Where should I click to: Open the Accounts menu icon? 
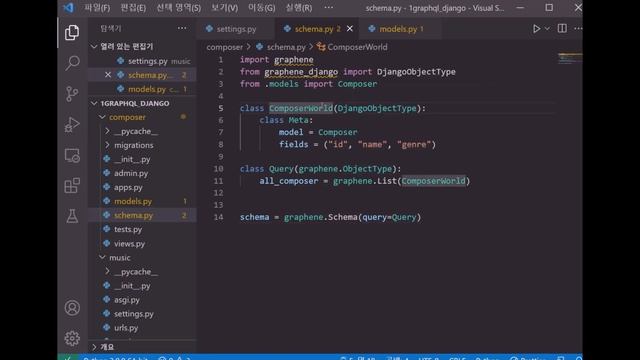(x=72, y=308)
